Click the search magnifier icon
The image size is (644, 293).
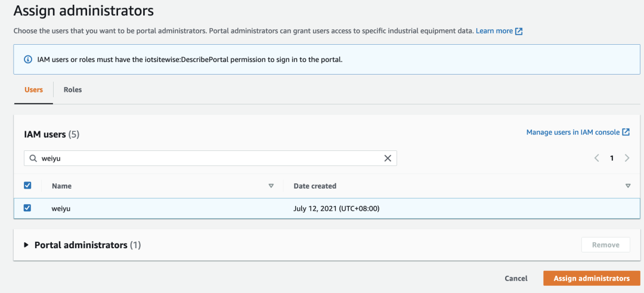tap(33, 158)
